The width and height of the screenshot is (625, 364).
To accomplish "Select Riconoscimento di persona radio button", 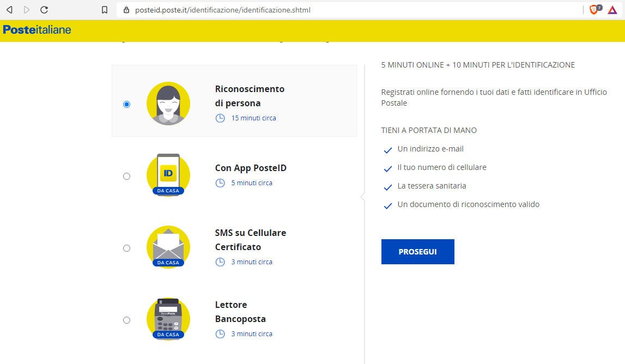I will pyautogui.click(x=127, y=105).
